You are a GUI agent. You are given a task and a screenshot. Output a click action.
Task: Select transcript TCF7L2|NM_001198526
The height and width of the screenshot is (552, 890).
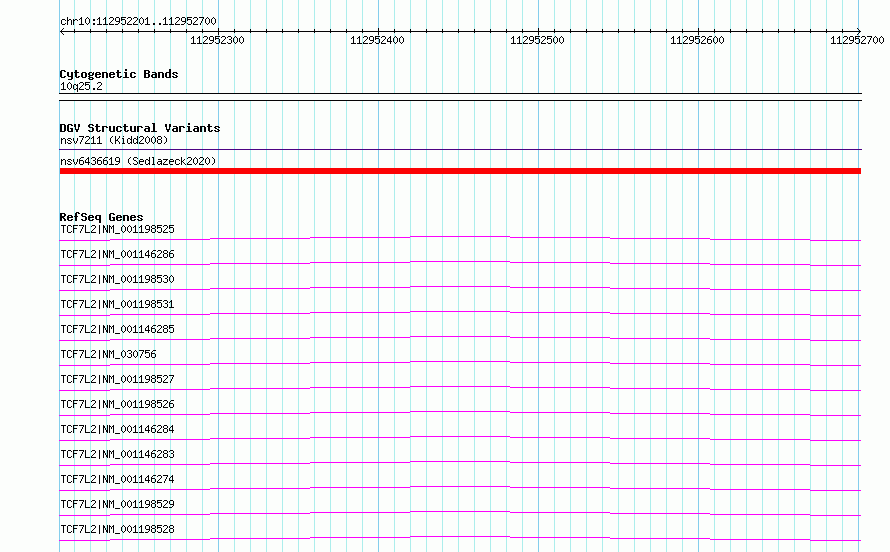coord(117,404)
